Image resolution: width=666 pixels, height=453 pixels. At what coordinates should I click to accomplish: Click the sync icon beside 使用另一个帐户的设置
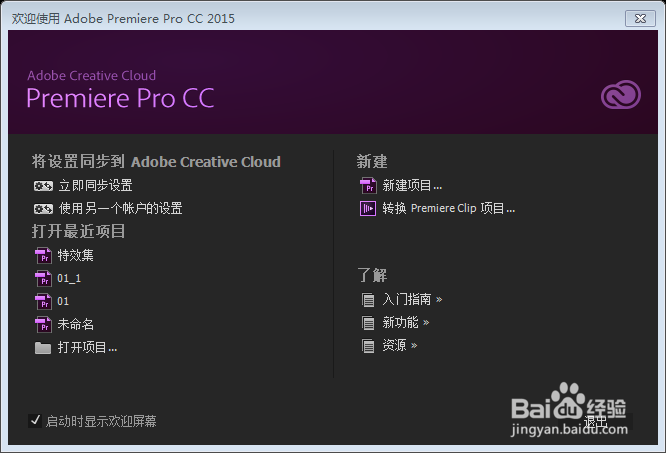tap(43, 208)
